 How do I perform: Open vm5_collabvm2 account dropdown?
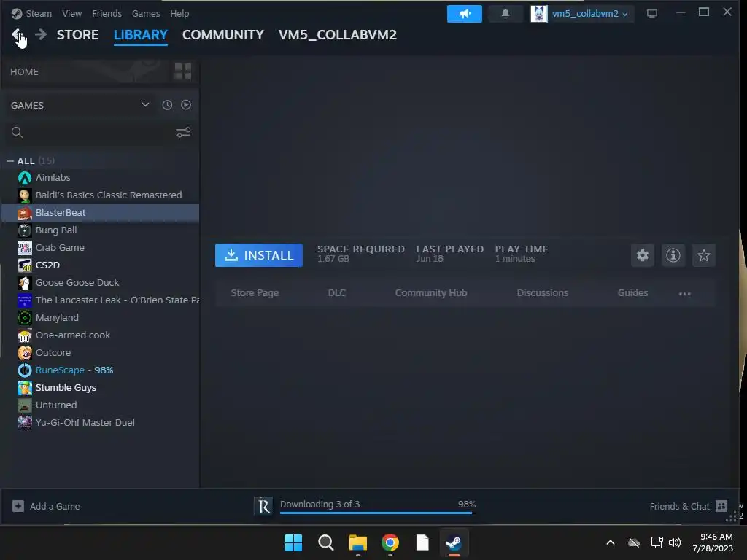(589, 14)
